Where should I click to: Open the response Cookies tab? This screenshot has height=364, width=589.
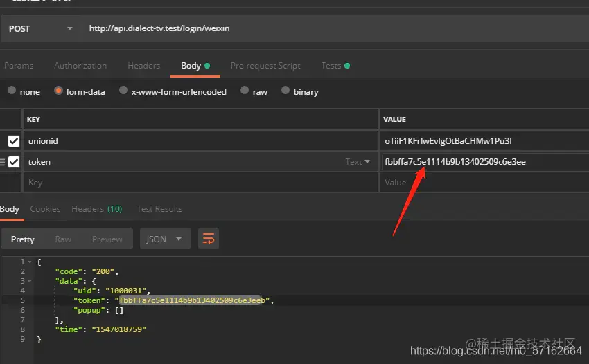point(45,209)
